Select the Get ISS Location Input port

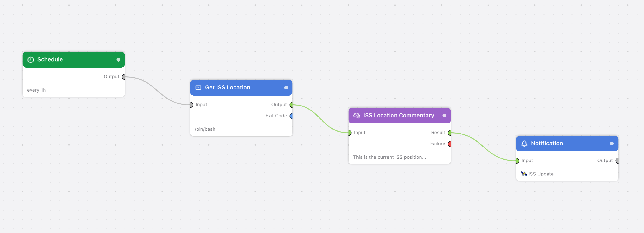[x=191, y=105]
